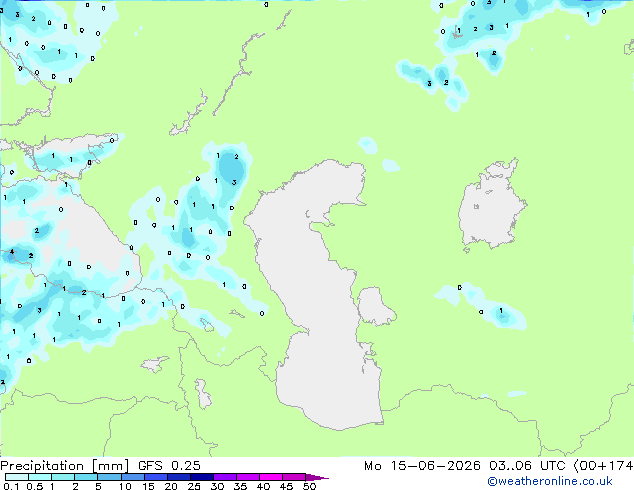
Task: Click the 'GFS 0.25' model label
Action: pyautogui.click(x=169, y=466)
